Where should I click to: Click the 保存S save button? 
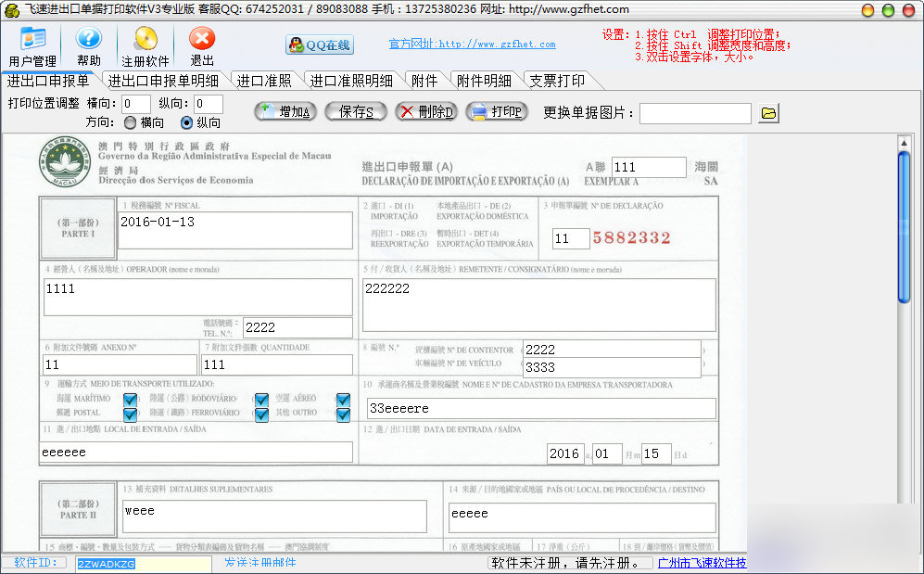[x=356, y=112]
